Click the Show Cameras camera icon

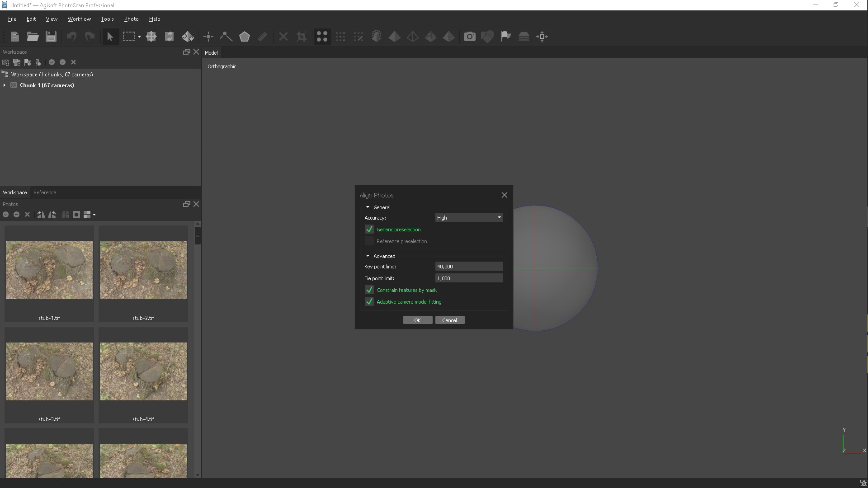pyautogui.click(x=470, y=37)
